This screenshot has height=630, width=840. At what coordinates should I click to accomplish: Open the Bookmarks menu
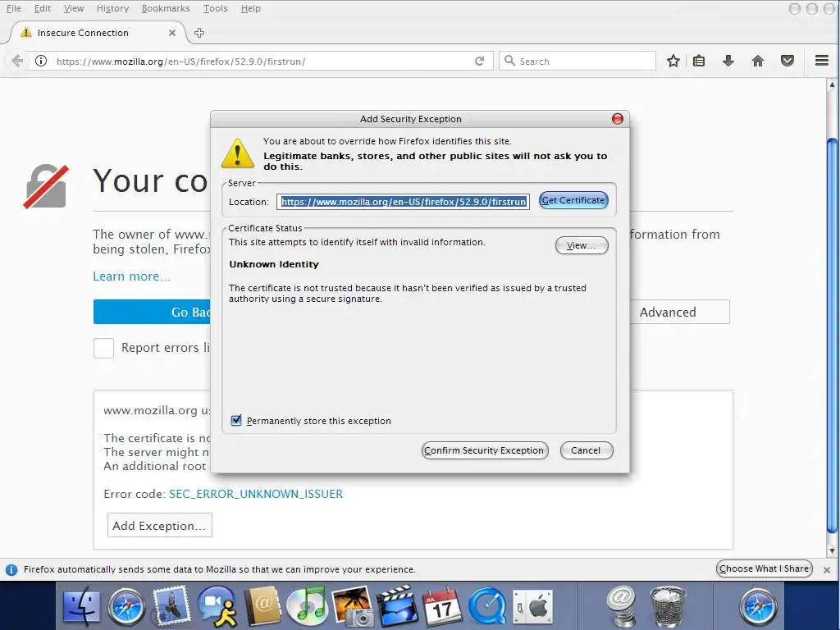point(166,8)
